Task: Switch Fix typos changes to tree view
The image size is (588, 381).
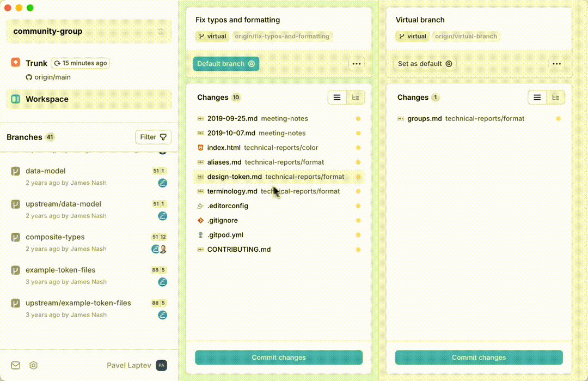Action: click(x=355, y=98)
